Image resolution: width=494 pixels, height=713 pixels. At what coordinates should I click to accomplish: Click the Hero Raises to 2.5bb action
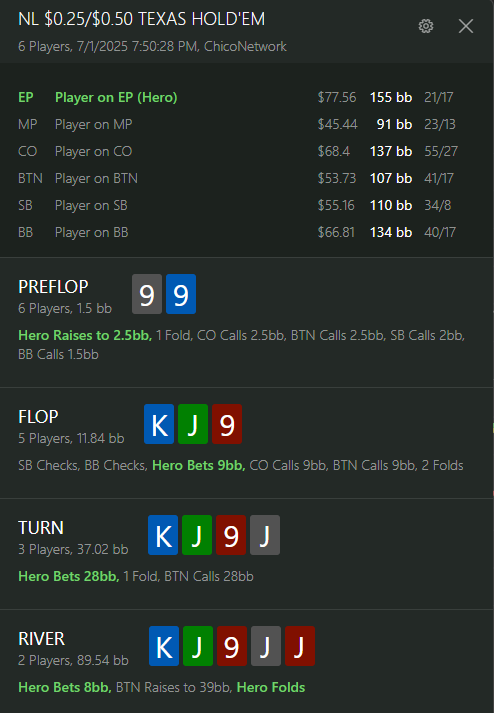point(85,336)
